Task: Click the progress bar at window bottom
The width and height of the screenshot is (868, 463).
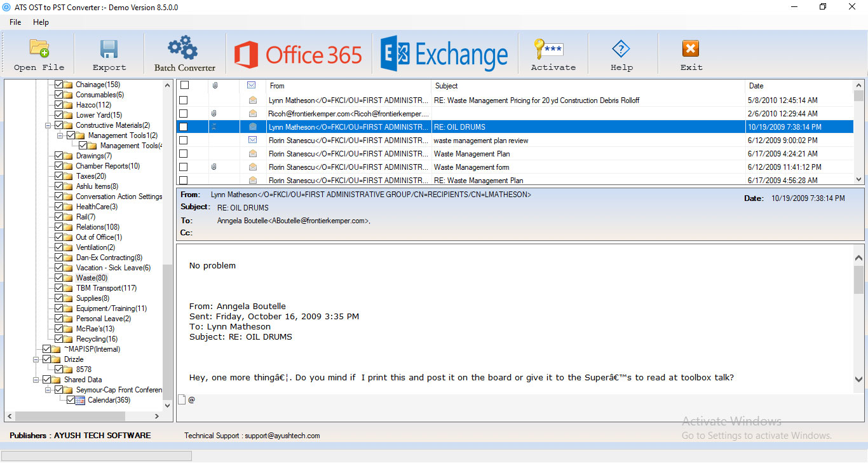Action: pyautogui.click(x=97, y=456)
